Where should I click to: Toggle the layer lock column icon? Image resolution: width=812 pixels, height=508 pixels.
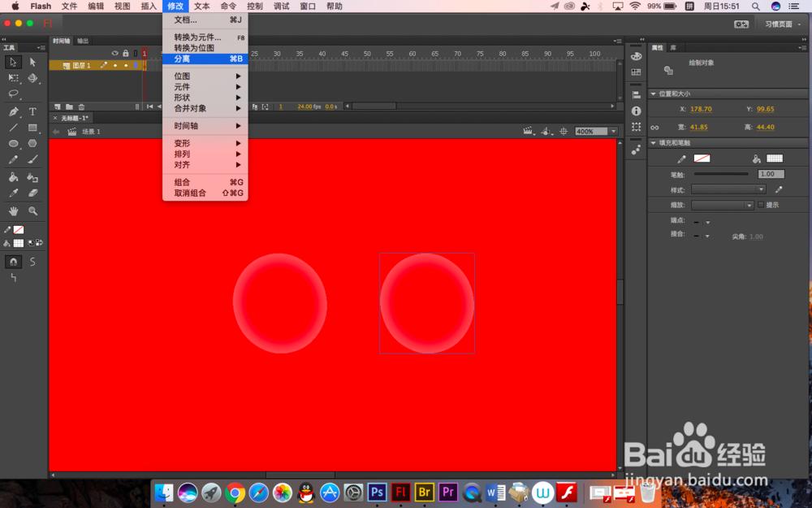point(125,54)
